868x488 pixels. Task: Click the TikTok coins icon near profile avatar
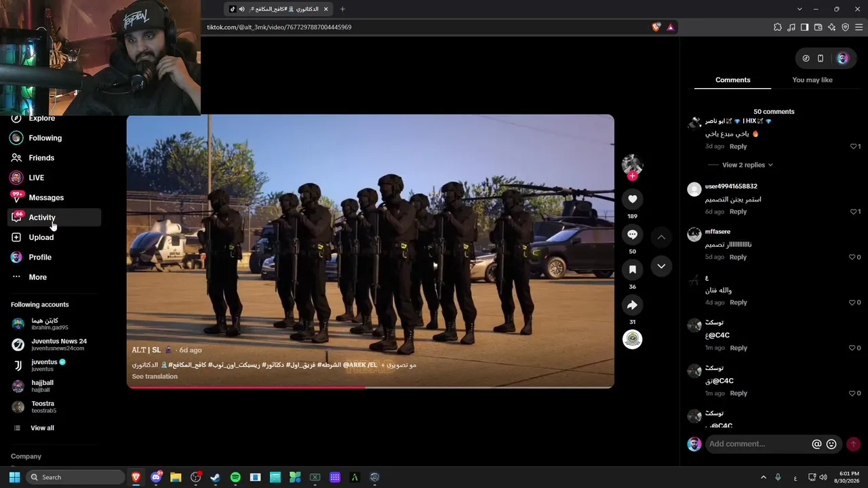[806, 58]
